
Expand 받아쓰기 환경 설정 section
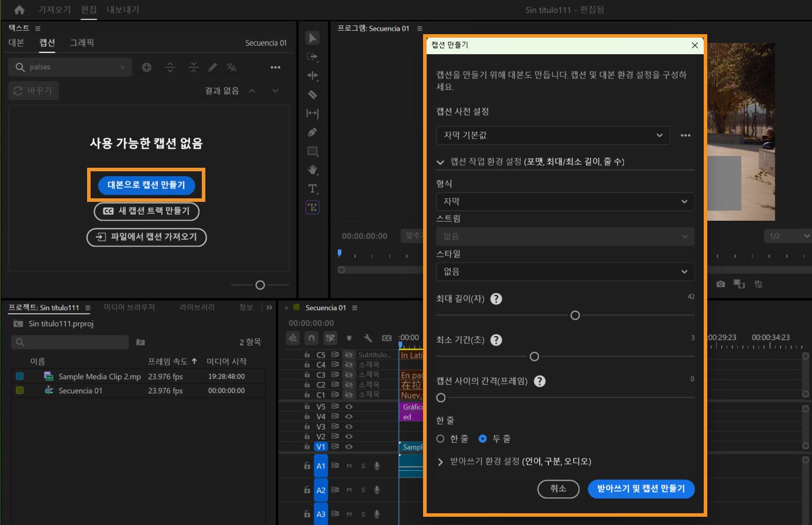tap(440, 462)
